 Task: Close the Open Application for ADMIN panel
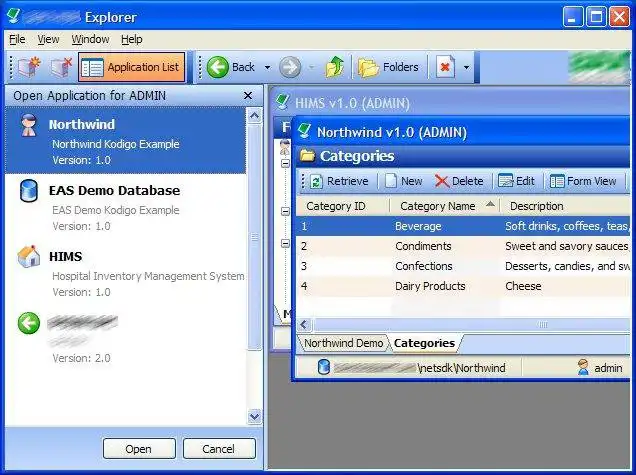click(x=248, y=96)
